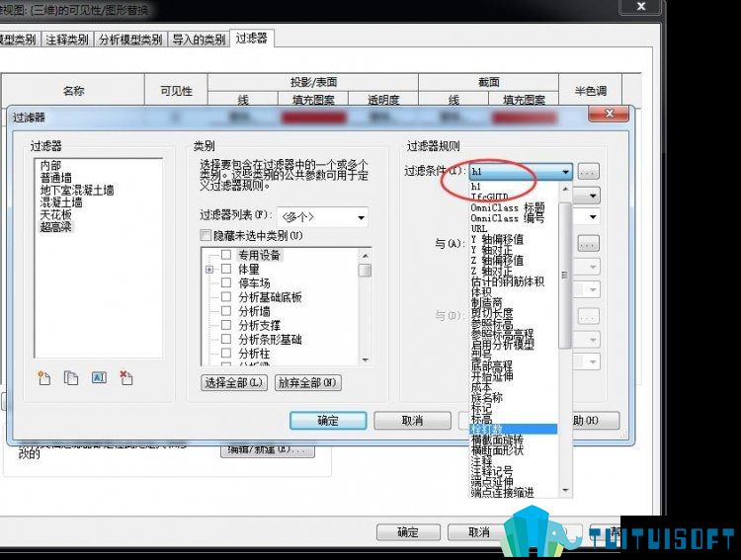Viewport: 741px width, 560px height.
Task: Expand the 体量 tree node
Action: pos(209,270)
